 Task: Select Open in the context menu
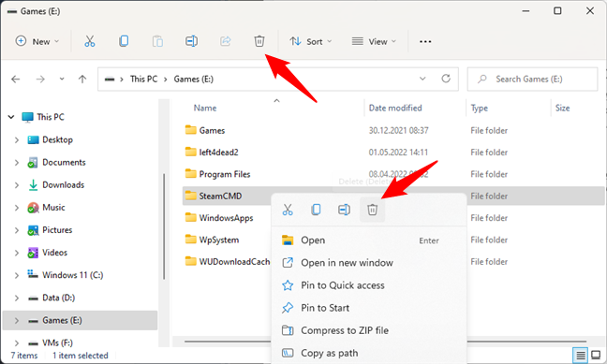369,240
